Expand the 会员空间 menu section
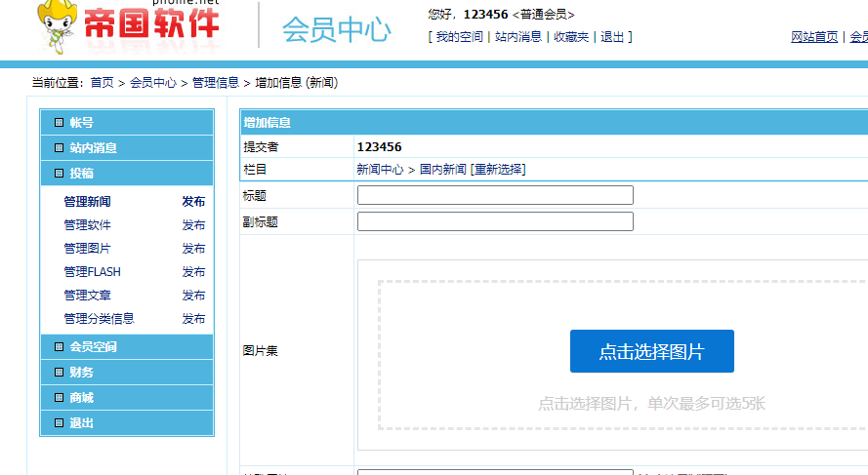The height and width of the screenshot is (475, 868). 93,347
